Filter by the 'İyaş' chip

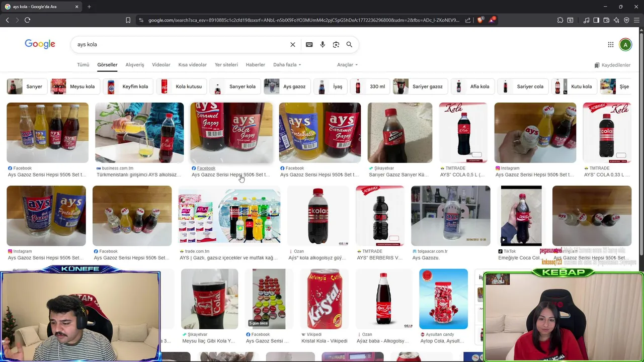330,86
